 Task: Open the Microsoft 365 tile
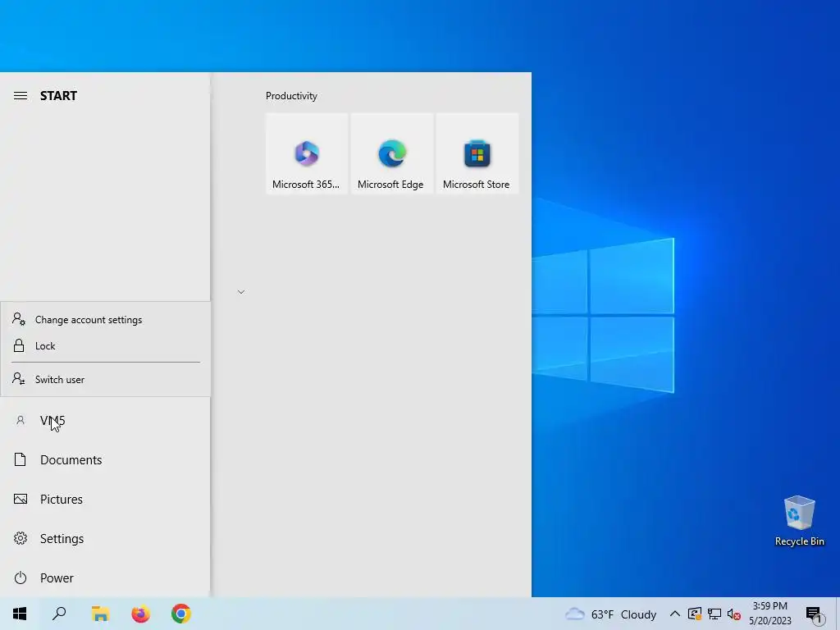tap(307, 153)
